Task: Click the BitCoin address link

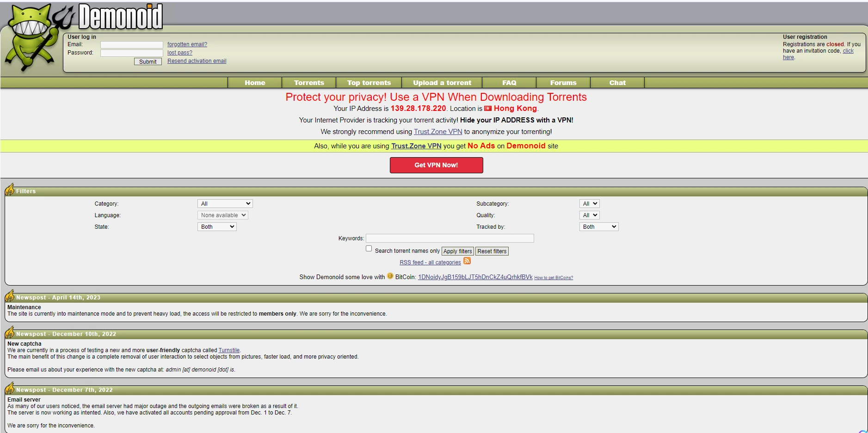Action: pos(475,277)
